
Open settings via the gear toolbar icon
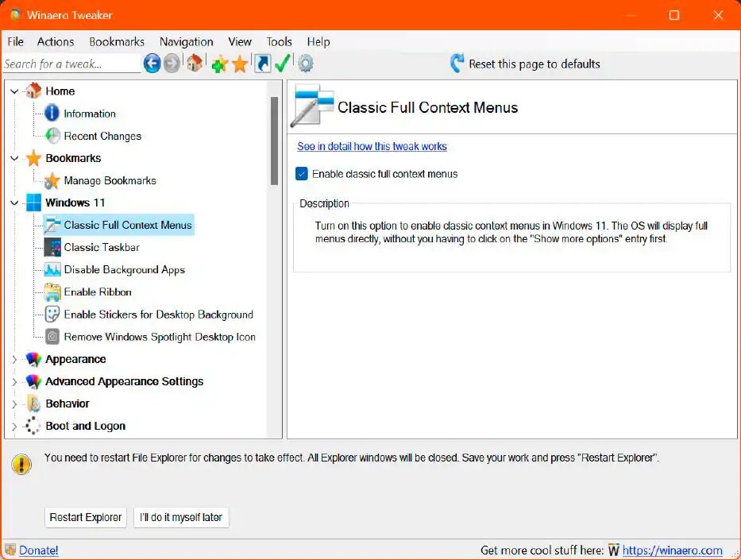tap(305, 64)
